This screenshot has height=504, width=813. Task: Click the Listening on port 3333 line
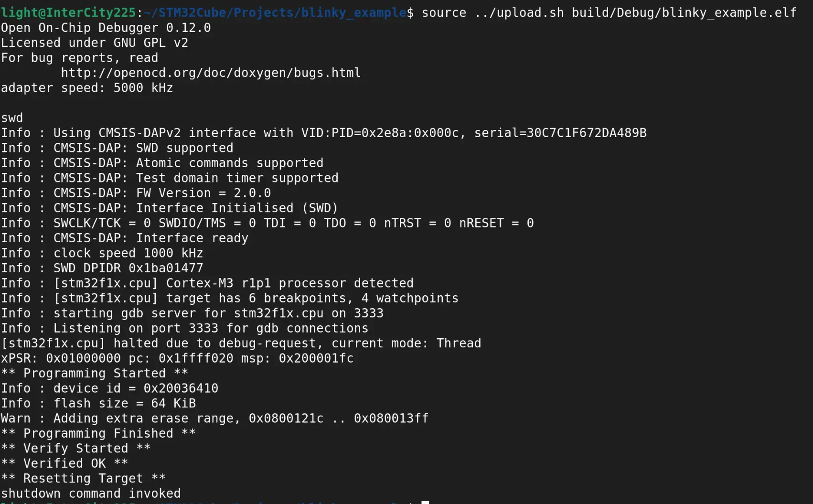pos(211,328)
